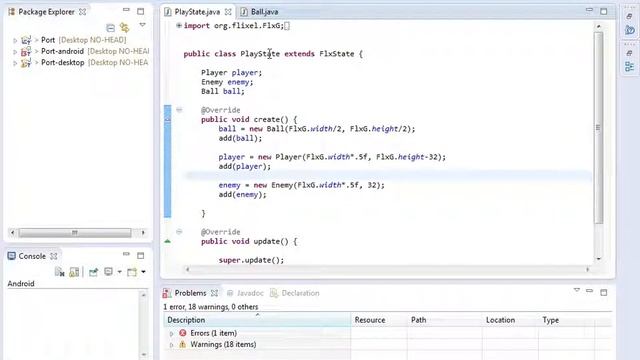Expand the Errors (1 item) group

tap(171, 334)
